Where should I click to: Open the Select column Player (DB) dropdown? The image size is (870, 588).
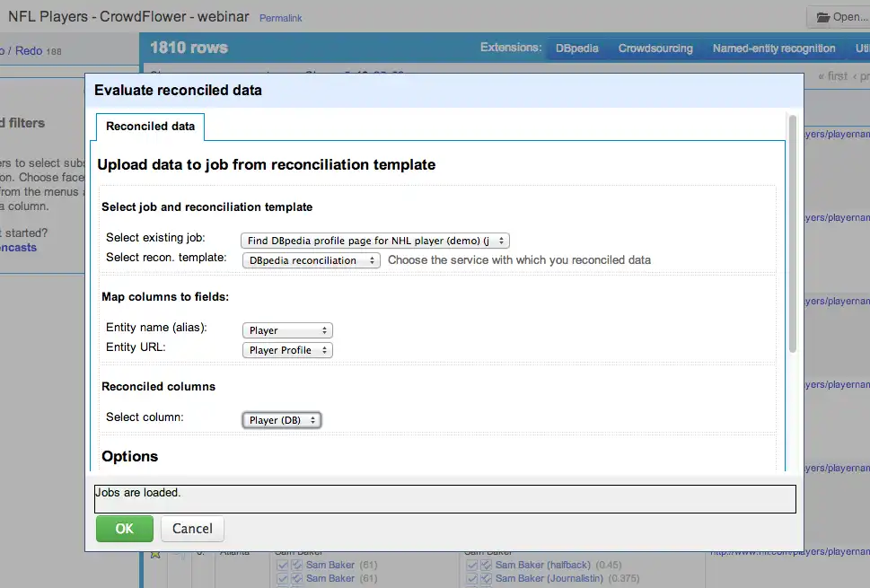(281, 420)
